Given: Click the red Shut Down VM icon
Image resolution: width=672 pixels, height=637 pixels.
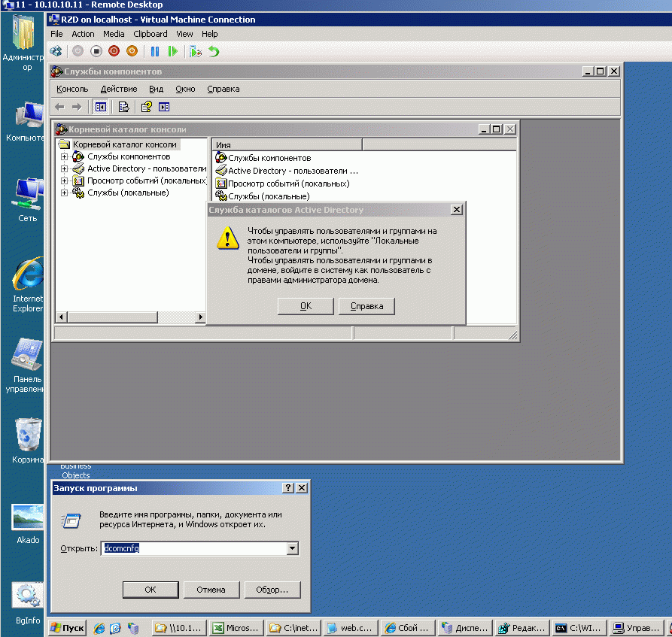Looking at the screenshot, I should (x=114, y=51).
